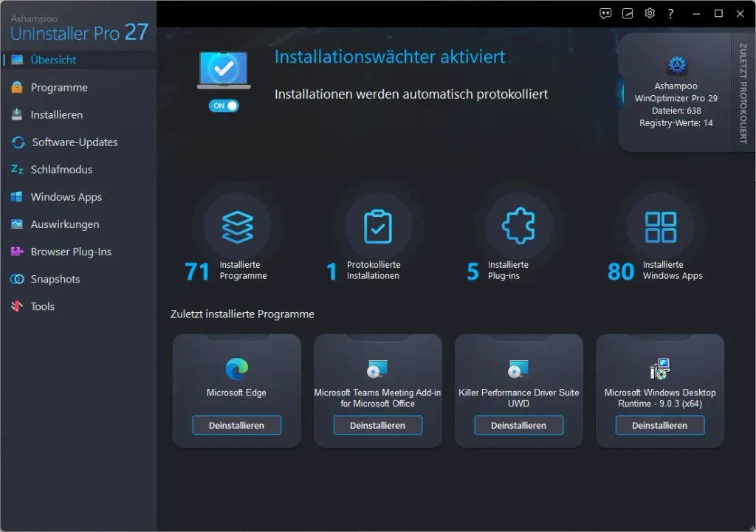Deinstallieren Microsoft Windows Desktop Runtime
The height and width of the screenshot is (532, 756).
click(659, 425)
